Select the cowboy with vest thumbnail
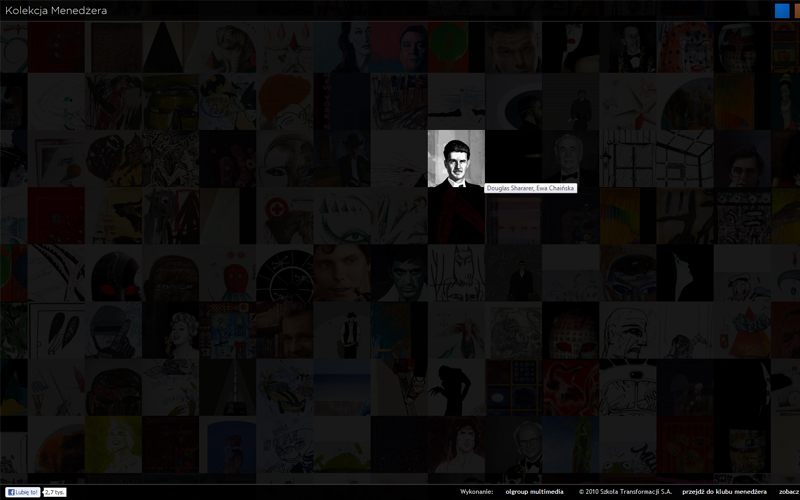 point(342,330)
